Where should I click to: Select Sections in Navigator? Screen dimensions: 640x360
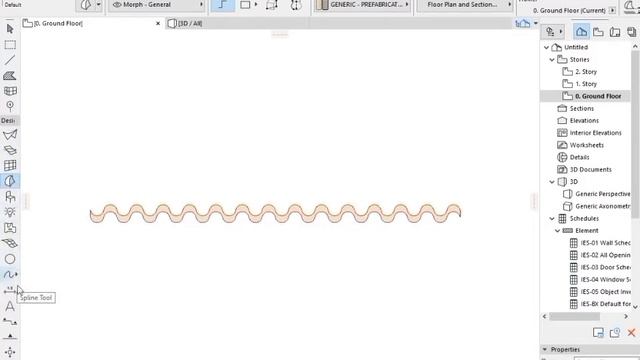click(582, 109)
